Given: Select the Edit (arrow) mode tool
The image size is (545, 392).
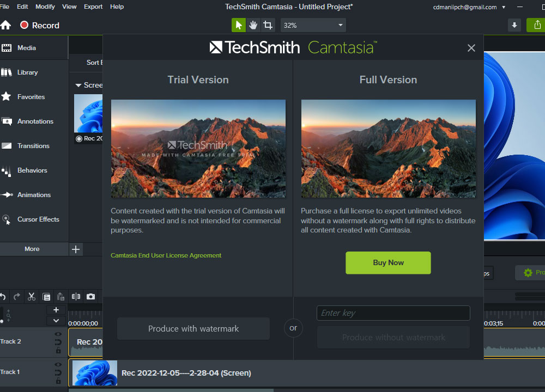Looking at the screenshot, I should coord(239,25).
